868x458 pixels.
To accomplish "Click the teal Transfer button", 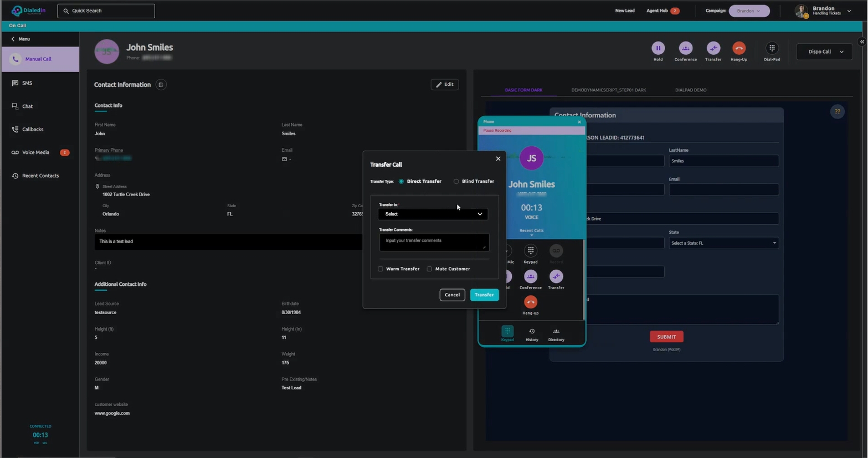I will pos(484,295).
